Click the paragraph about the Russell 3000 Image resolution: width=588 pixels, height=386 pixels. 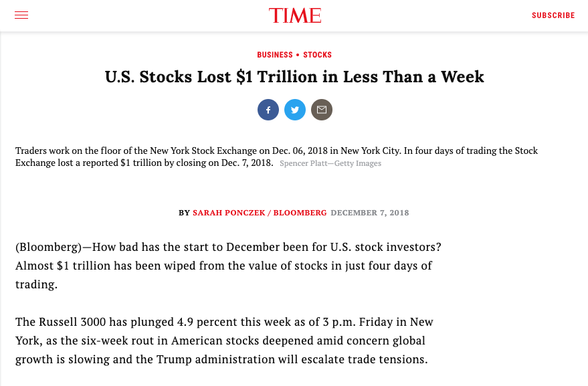point(224,341)
